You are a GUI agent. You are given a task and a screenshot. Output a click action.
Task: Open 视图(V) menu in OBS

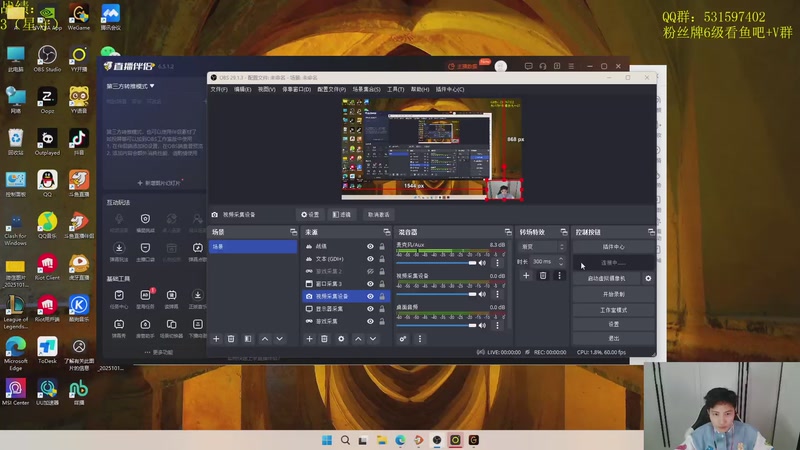267,89
